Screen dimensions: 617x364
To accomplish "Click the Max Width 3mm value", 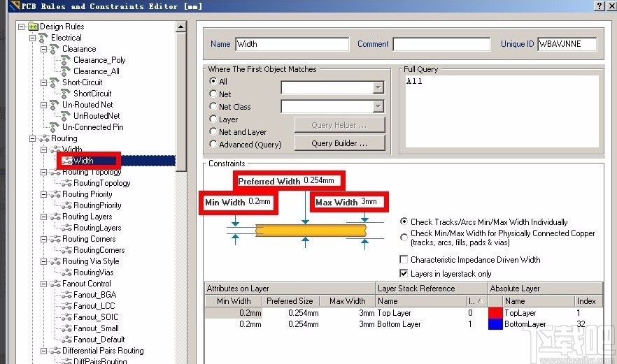I will (369, 202).
